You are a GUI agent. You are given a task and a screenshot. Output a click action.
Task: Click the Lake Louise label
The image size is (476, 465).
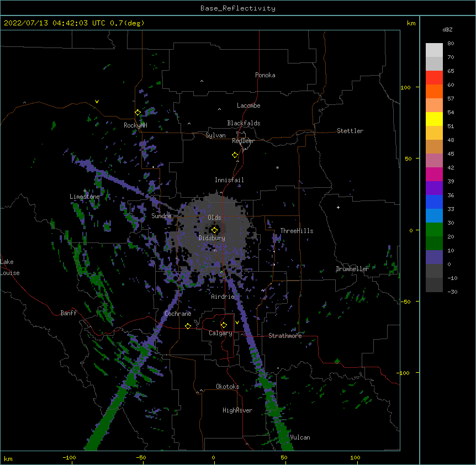(x=9, y=267)
